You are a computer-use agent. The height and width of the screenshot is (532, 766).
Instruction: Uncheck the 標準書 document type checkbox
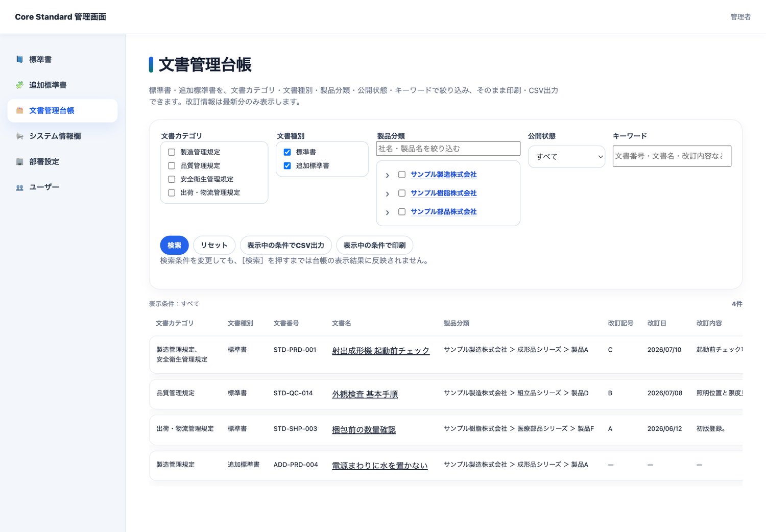tap(287, 152)
